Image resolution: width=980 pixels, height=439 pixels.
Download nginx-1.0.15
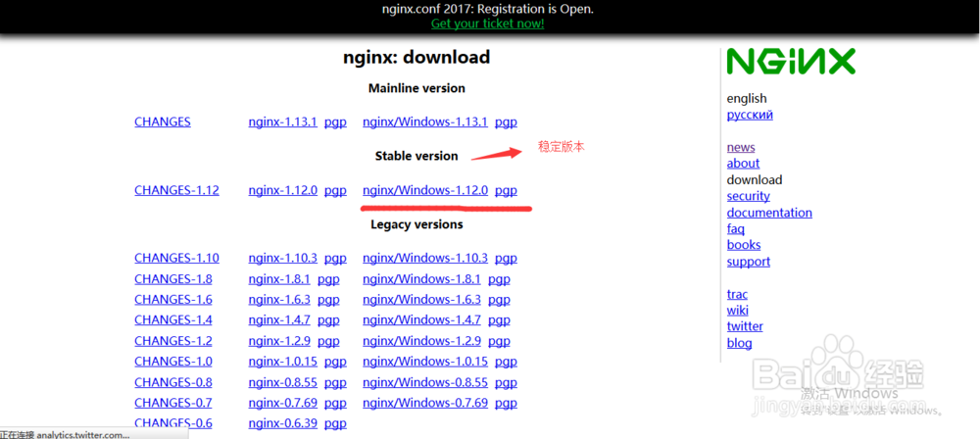(x=282, y=362)
